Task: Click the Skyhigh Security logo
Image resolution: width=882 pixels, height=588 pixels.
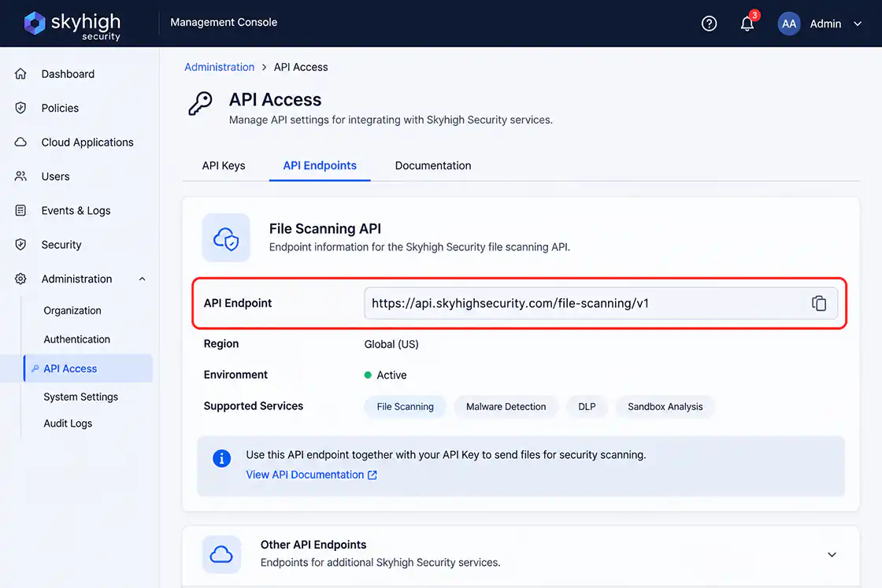Action: pyautogui.click(x=72, y=25)
